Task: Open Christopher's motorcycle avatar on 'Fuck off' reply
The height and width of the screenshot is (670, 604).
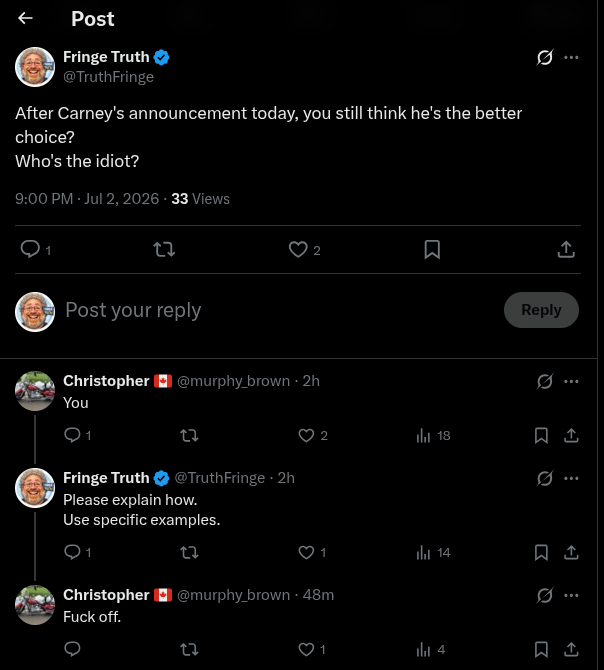Action: tap(35, 605)
